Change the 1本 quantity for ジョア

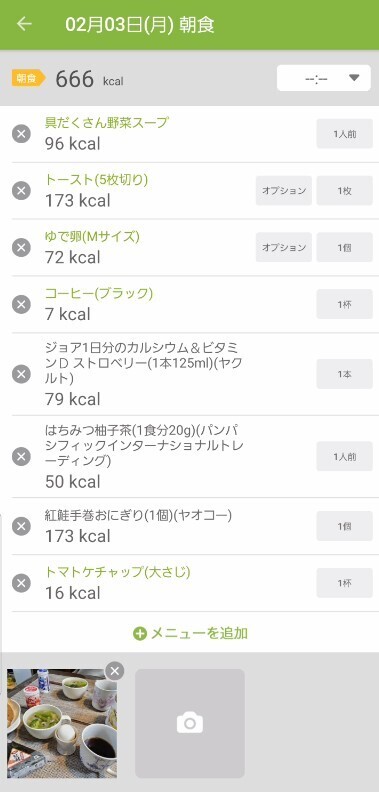click(x=345, y=374)
